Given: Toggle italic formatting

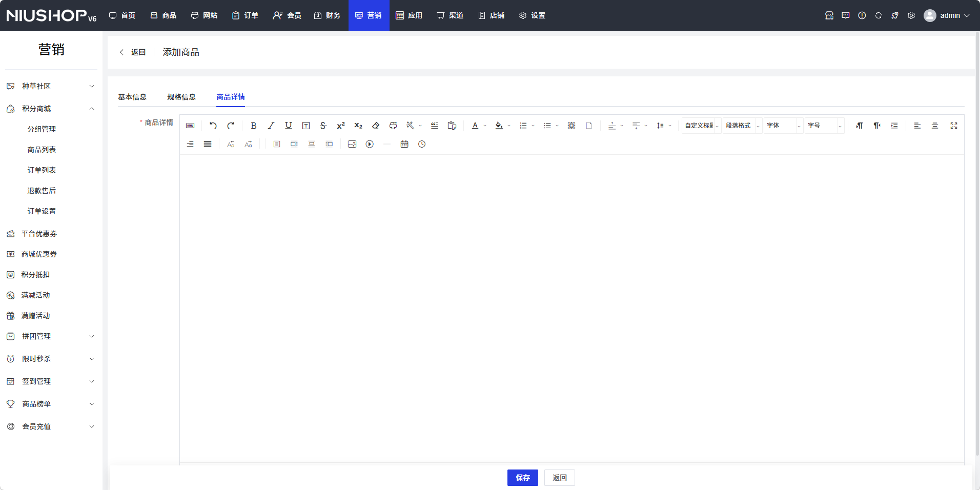Looking at the screenshot, I should 271,126.
